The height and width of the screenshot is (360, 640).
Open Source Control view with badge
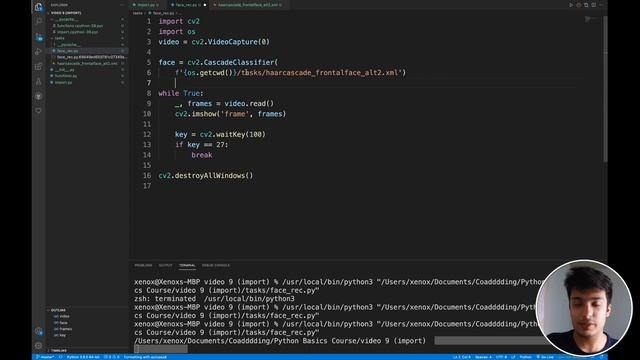click(x=38, y=37)
